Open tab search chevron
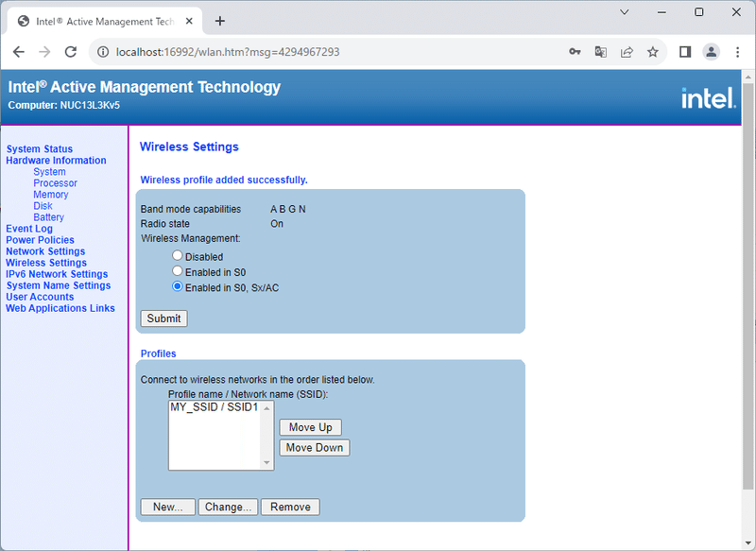This screenshot has height=551, width=756. (x=625, y=12)
